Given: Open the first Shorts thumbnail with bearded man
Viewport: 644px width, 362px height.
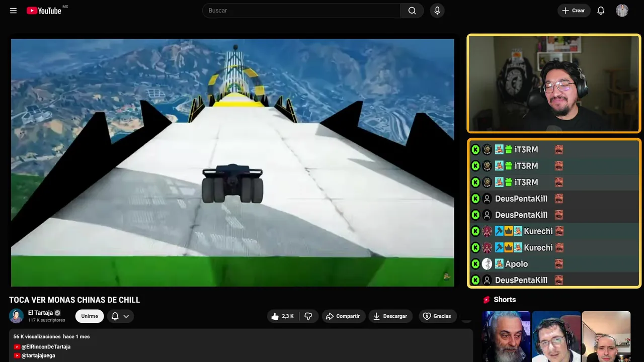Looking at the screenshot, I should click(x=506, y=336).
